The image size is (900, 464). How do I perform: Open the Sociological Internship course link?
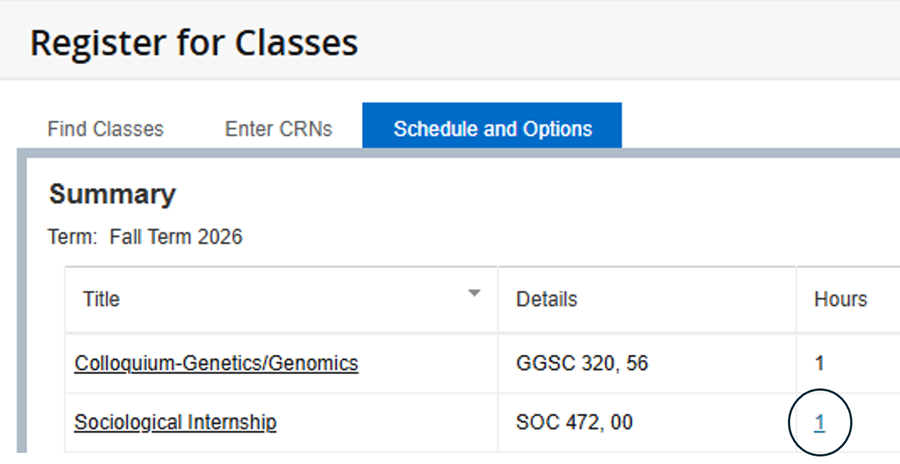175,422
